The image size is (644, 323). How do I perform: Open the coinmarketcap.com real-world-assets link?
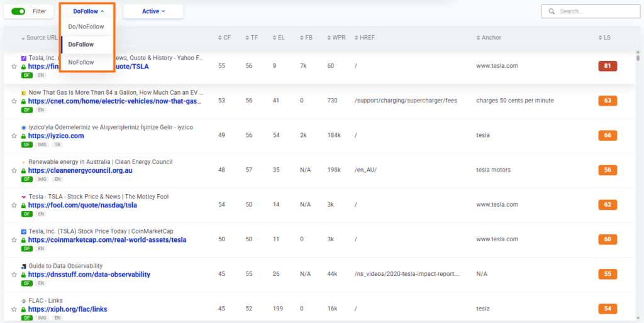point(107,239)
